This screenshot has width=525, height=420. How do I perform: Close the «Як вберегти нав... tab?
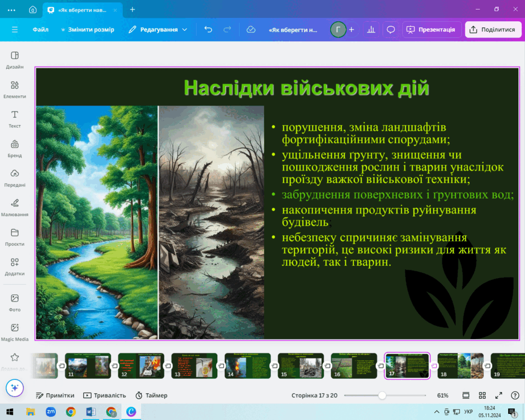[x=115, y=10]
